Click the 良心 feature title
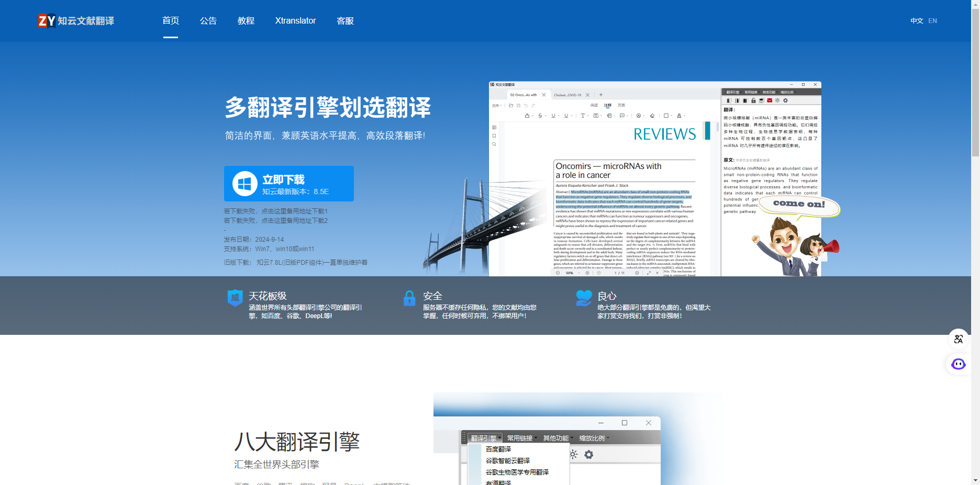The width and height of the screenshot is (980, 485). click(x=607, y=296)
